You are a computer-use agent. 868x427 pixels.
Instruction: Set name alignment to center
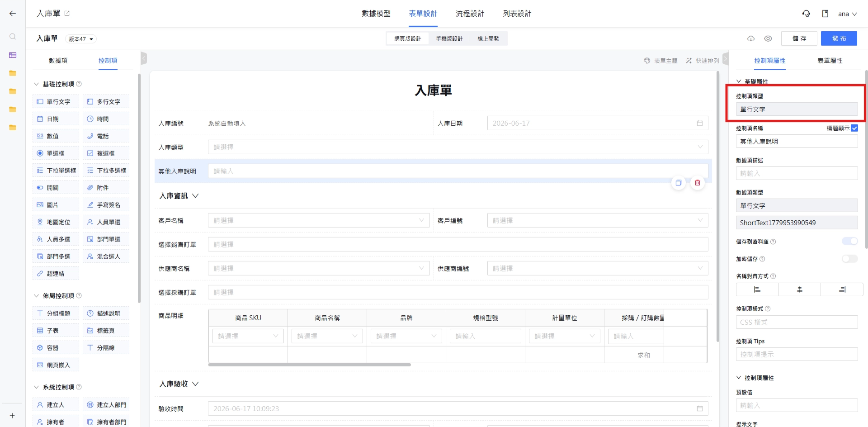800,289
